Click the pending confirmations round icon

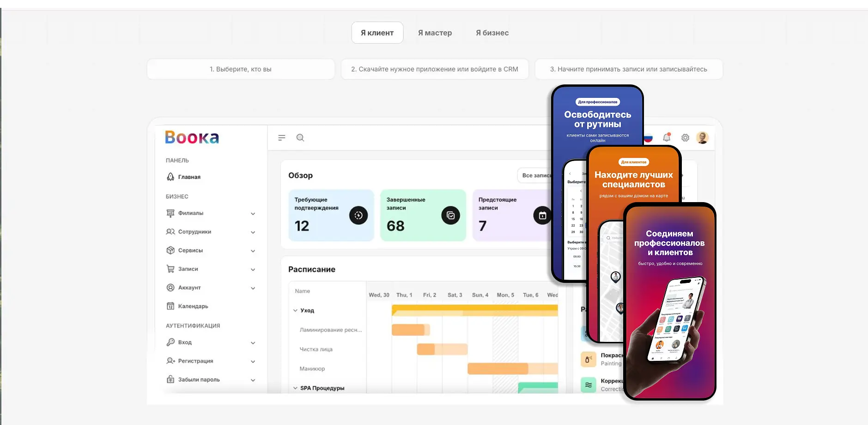358,215
